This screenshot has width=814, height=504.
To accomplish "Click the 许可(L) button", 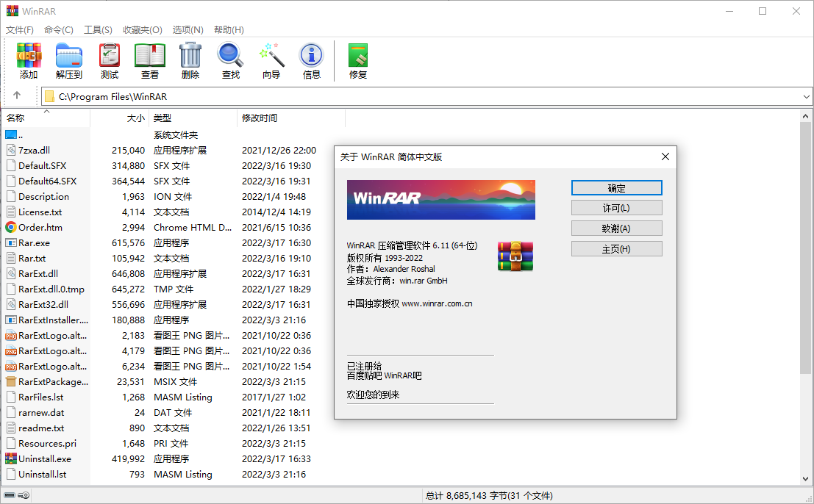I will coord(617,208).
